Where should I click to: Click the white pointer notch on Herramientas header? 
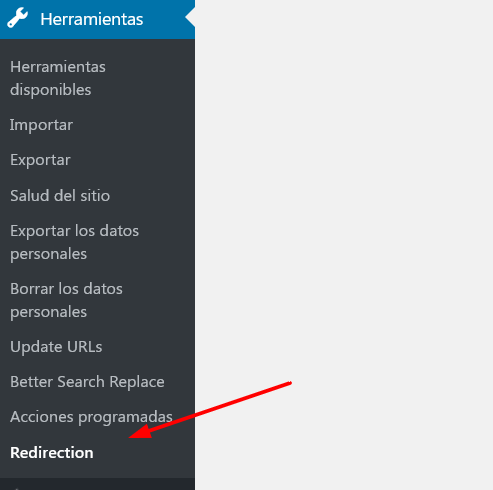[x=190, y=17]
